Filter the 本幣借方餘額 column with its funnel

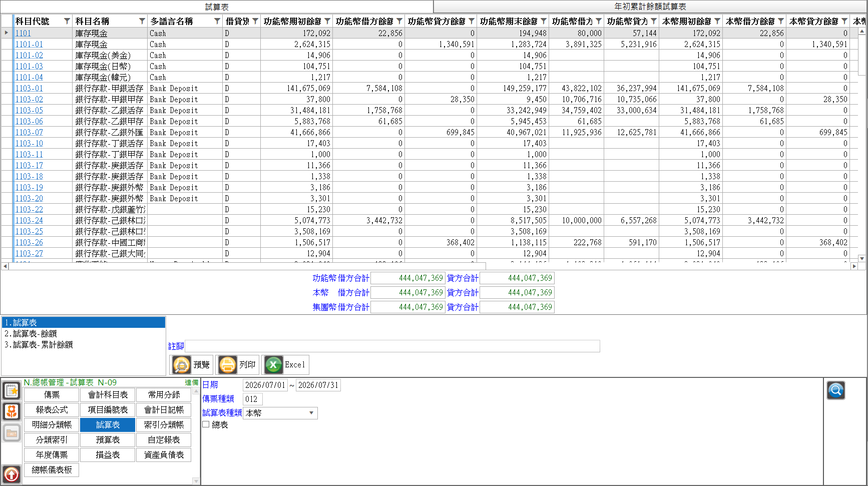pyautogui.click(x=781, y=21)
